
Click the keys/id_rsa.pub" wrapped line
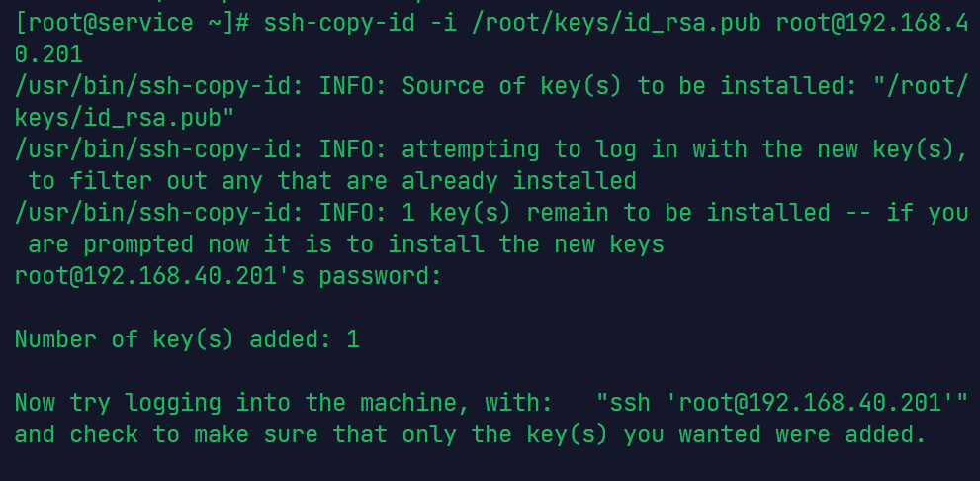point(125,118)
